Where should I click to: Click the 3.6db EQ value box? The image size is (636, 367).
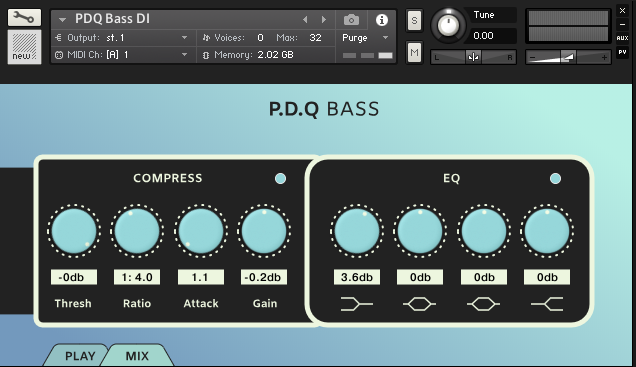pyautogui.click(x=357, y=277)
